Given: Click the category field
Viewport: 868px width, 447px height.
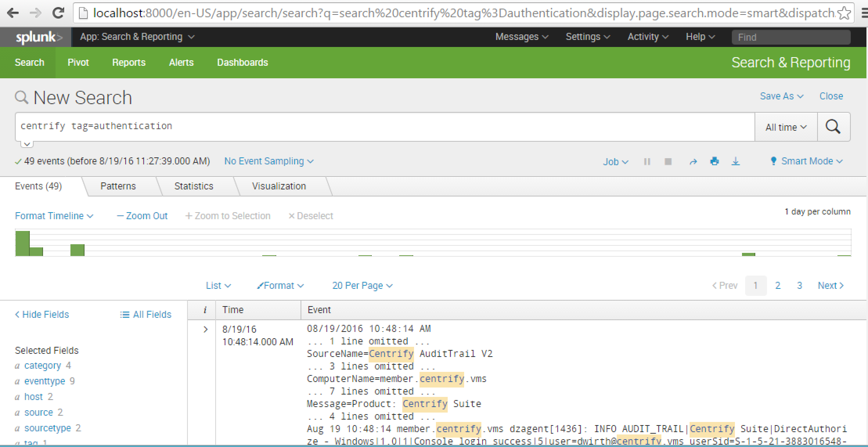Looking at the screenshot, I should coord(43,366).
